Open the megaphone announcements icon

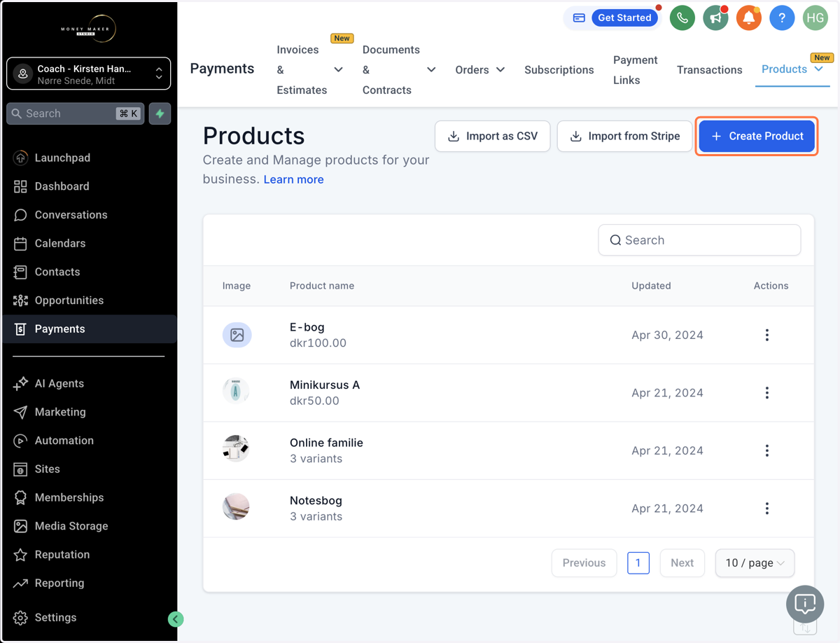click(x=715, y=18)
